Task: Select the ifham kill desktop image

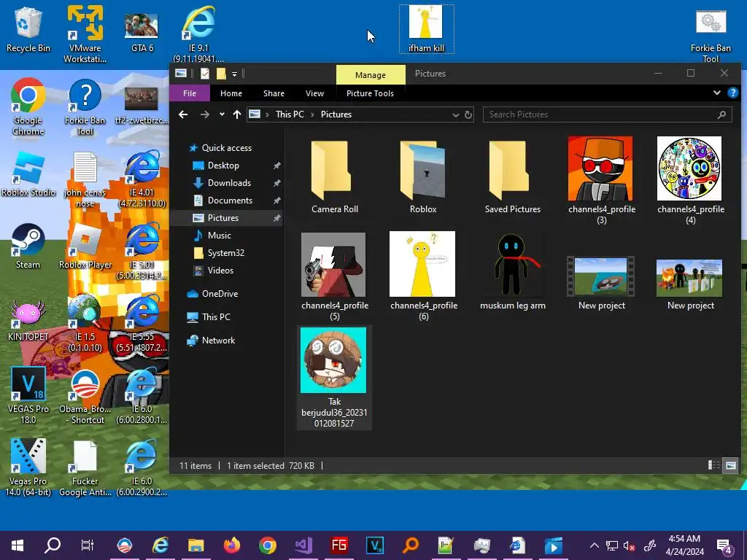Action: click(x=426, y=29)
